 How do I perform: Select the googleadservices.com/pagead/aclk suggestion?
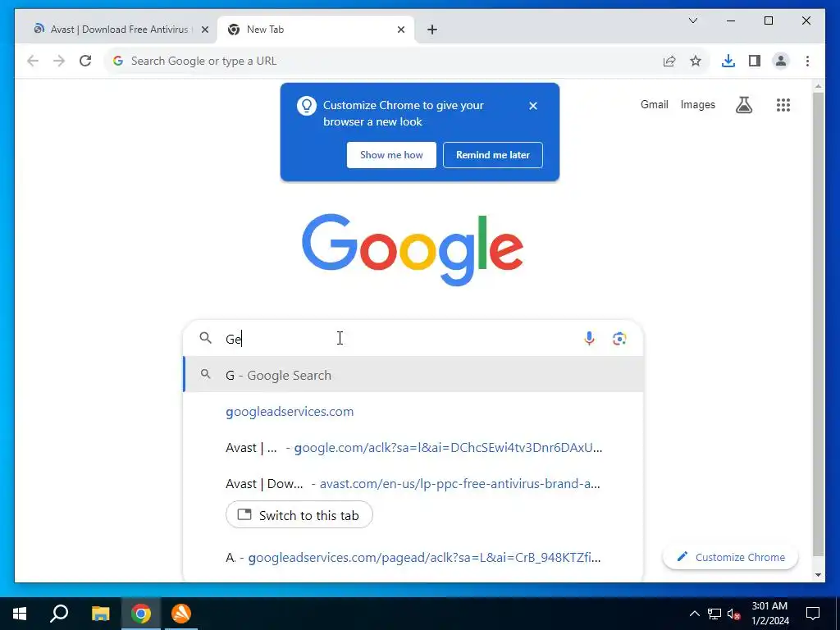(x=413, y=558)
